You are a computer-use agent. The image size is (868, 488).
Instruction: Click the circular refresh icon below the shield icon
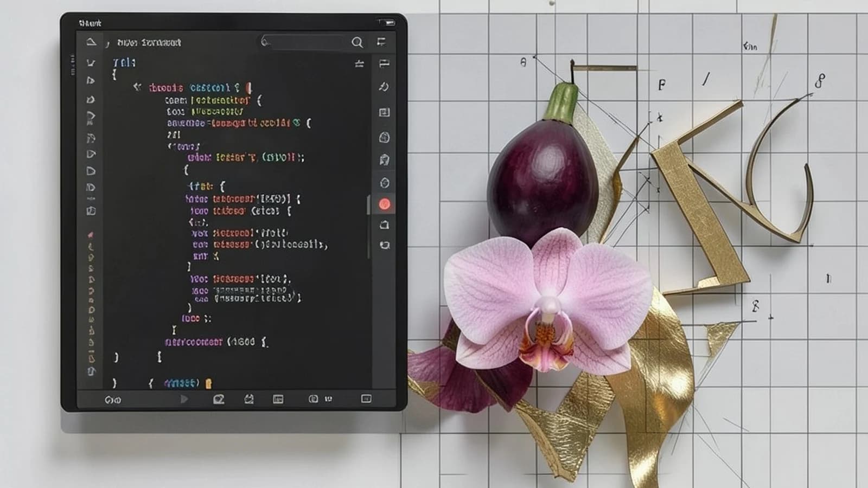[x=385, y=183]
